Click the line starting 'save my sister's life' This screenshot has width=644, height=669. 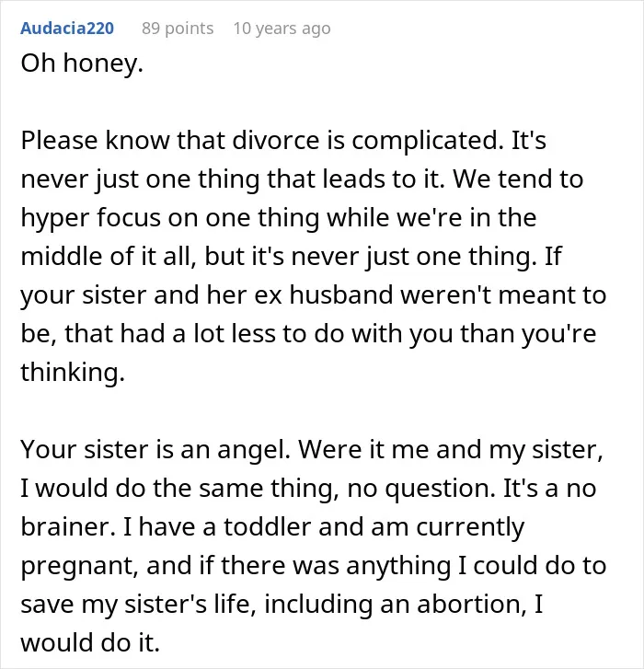click(x=282, y=605)
